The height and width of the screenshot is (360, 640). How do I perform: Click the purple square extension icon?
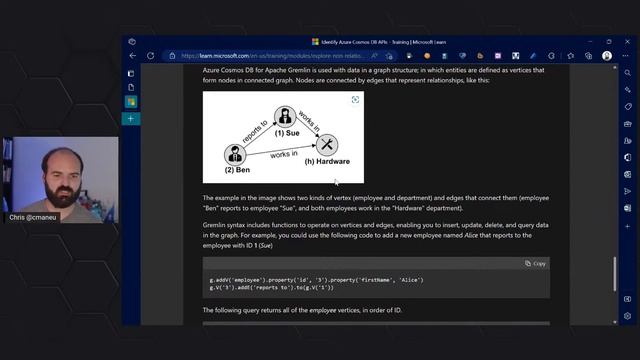(x=498, y=56)
